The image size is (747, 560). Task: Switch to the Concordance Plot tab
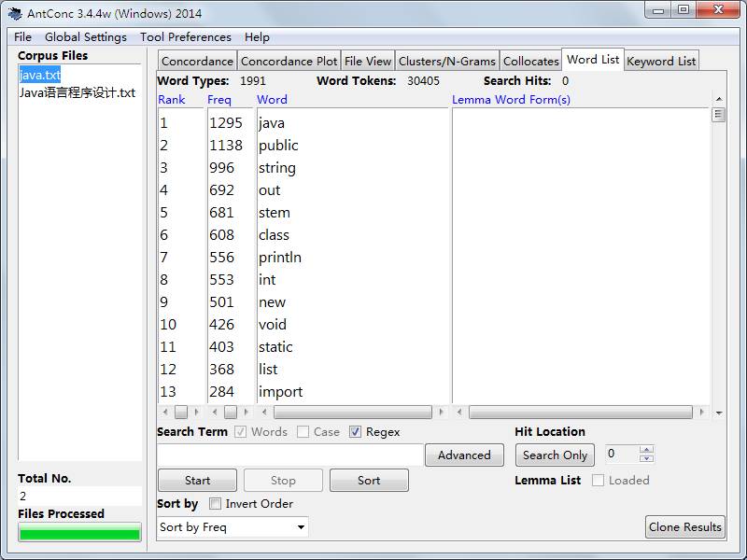(x=289, y=61)
